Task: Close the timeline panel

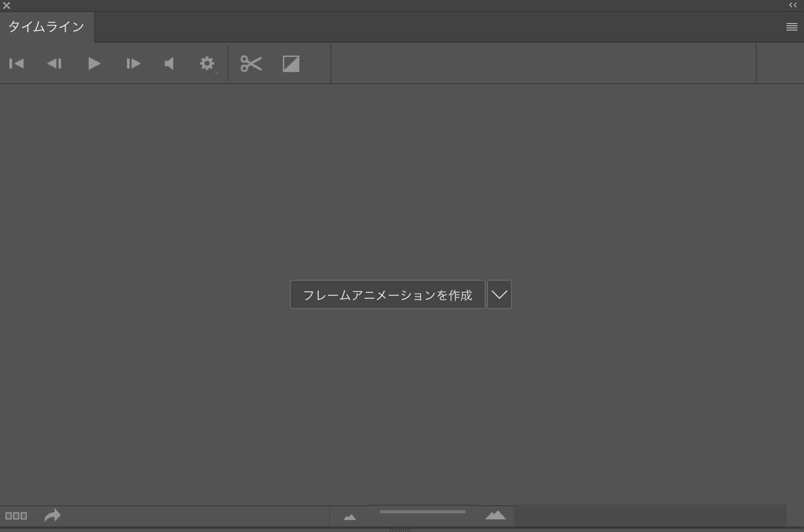Action: [x=7, y=5]
